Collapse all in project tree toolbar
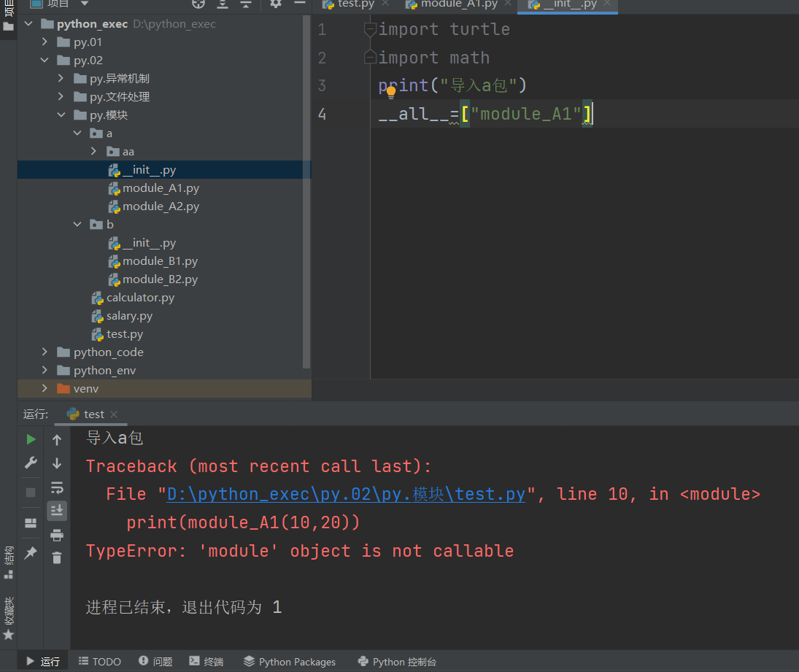 [x=246, y=4]
